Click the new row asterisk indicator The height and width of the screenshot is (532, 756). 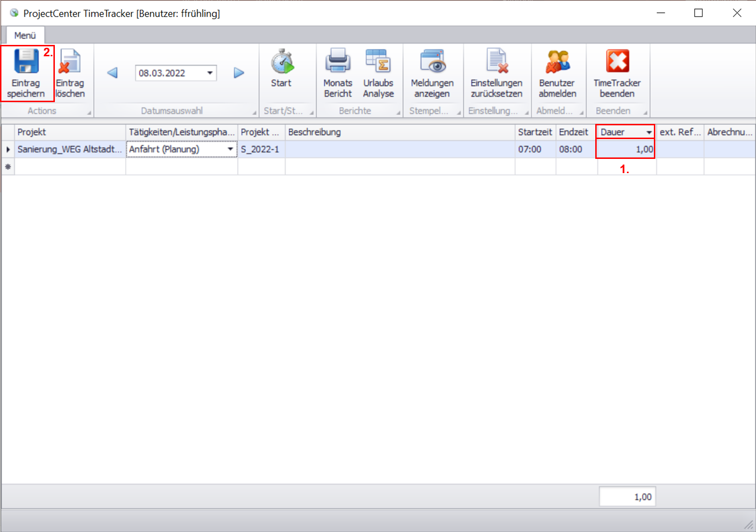[x=8, y=167]
